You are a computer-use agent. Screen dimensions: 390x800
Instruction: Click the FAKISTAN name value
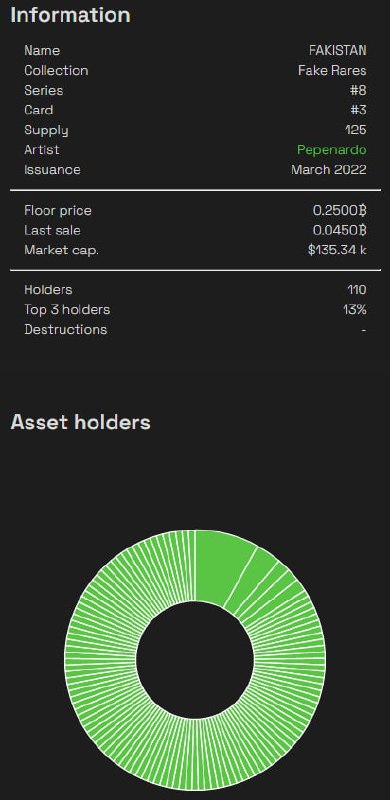337,50
